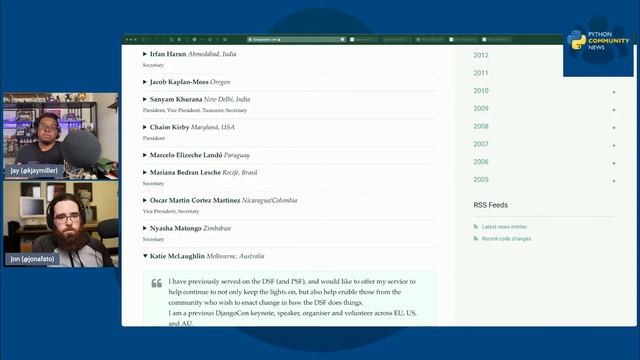Viewport: 640px width, 360px height.
Task: Open the 2011 archive link
Action: pyautogui.click(x=481, y=73)
